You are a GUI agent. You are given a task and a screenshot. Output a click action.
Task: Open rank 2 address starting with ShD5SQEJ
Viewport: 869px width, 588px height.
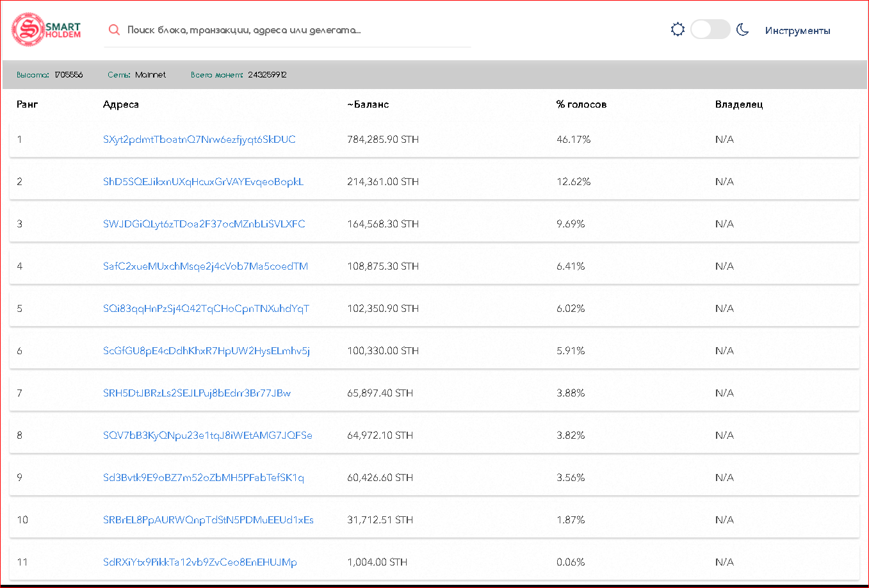(203, 182)
